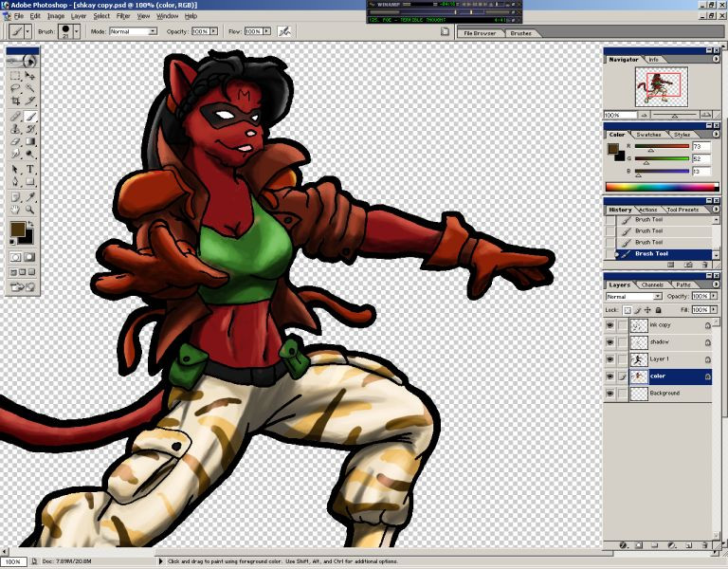
Task: Enable airbrush in options bar
Action: [x=284, y=31]
